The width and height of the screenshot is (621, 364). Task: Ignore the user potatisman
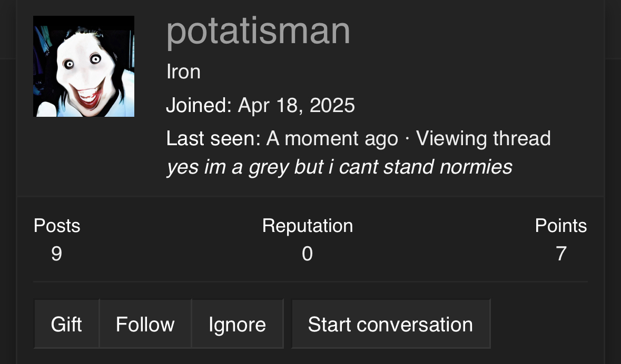(x=237, y=324)
